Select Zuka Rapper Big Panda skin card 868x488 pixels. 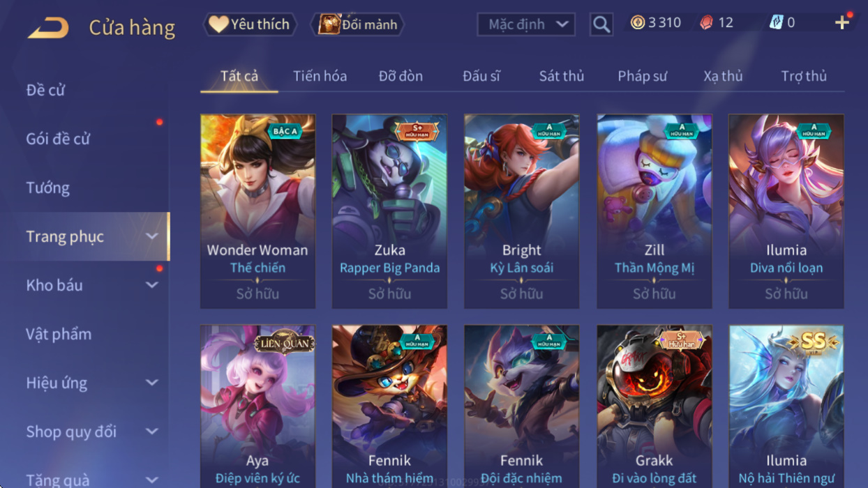[x=389, y=211]
